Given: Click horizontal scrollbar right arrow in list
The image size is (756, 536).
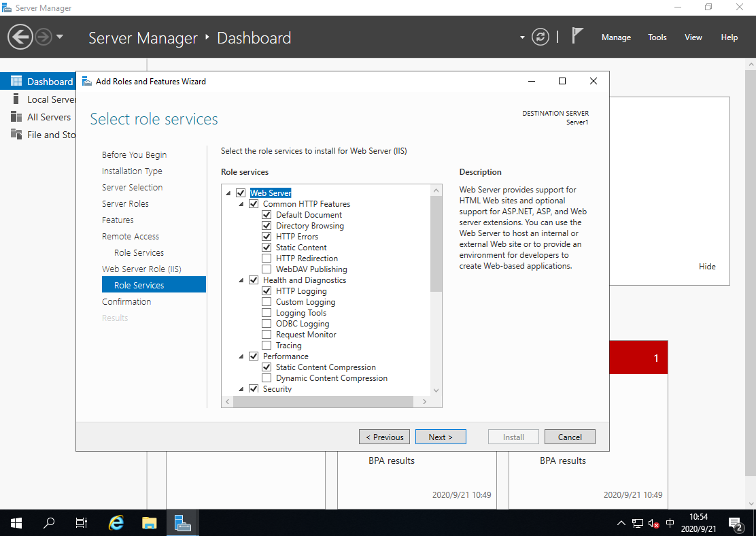Looking at the screenshot, I should (x=424, y=401).
